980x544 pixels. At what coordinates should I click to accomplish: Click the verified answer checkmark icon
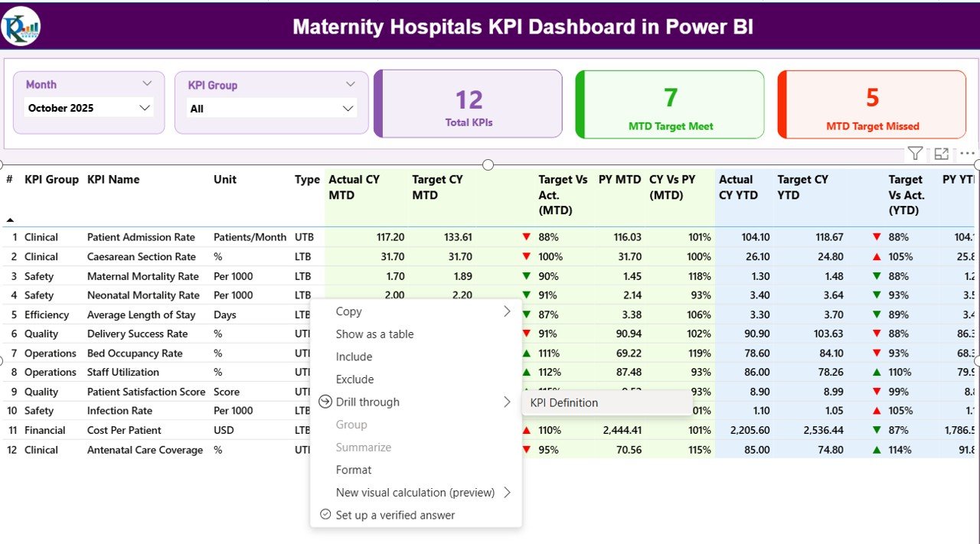325,515
